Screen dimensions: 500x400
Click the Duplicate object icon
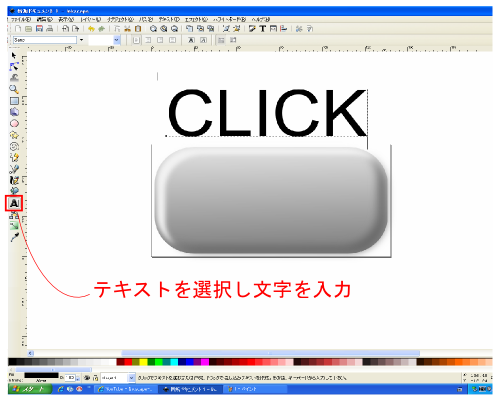coord(189,29)
